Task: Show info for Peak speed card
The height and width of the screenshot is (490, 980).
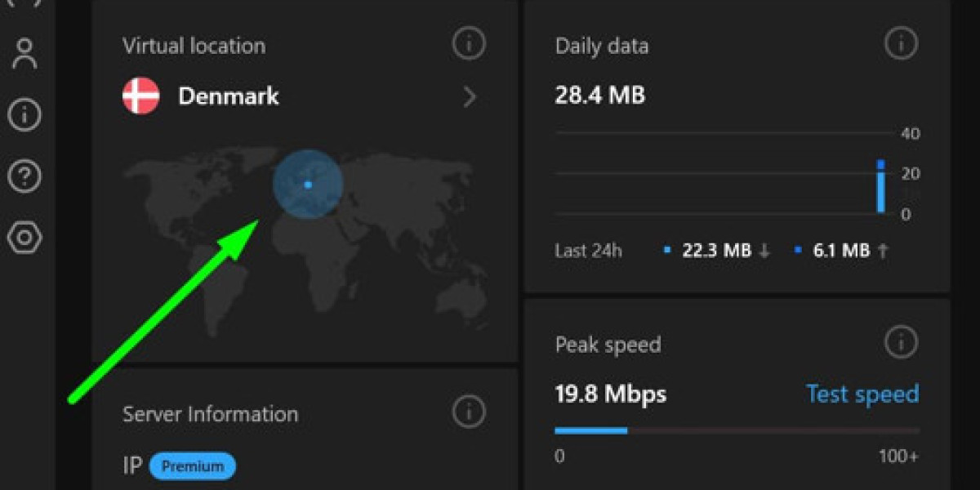Action: [x=901, y=342]
